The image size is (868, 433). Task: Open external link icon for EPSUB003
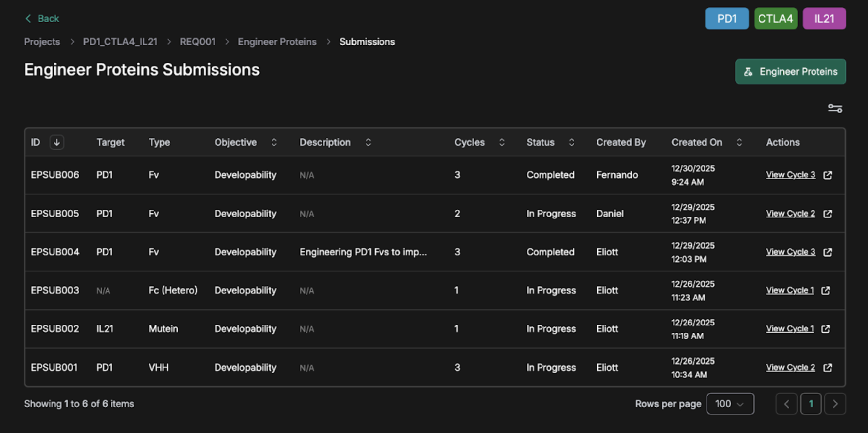(x=825, y=291)
